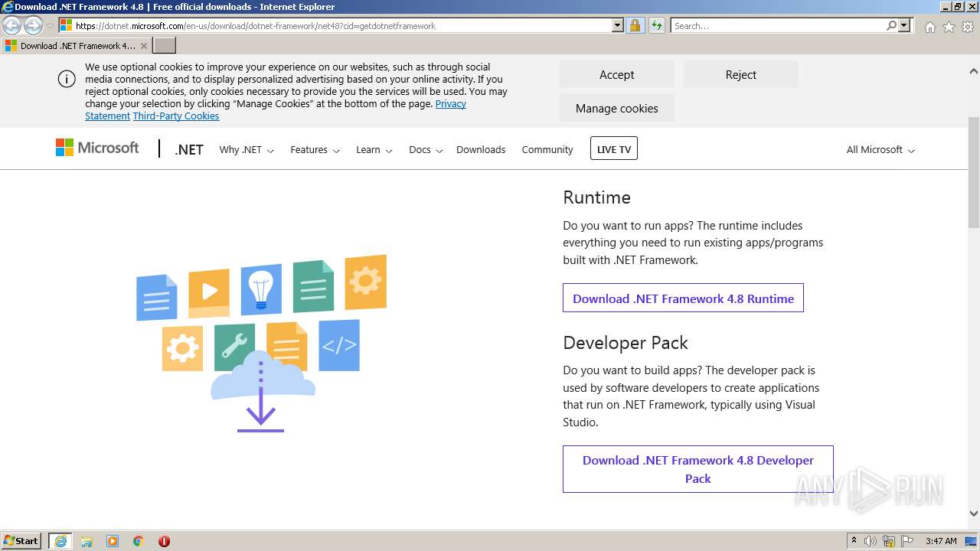Click the .NET brand link

point(189,150)
